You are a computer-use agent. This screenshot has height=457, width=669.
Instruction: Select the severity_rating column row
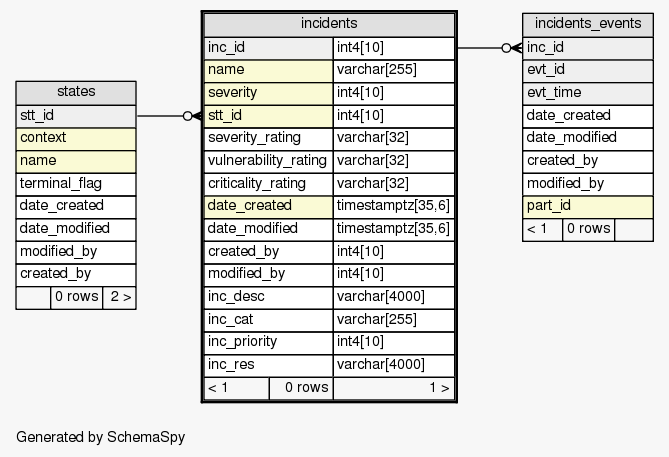[x=268, y=138]
